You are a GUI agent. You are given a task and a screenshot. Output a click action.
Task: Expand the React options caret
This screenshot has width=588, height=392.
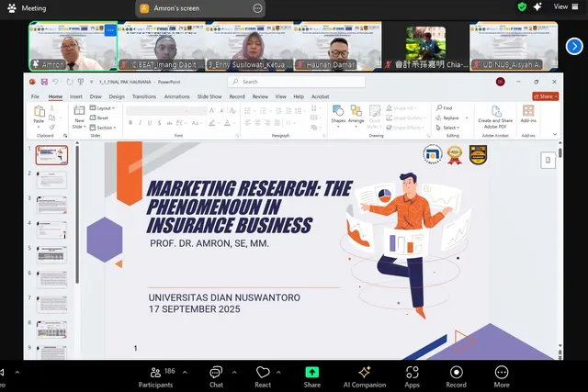(278, 372)
